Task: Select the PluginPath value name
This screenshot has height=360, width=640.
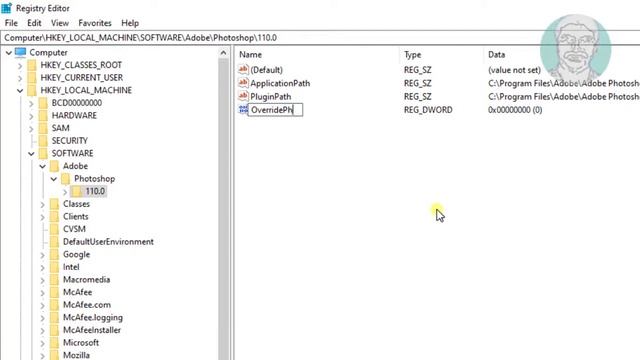Action: tap(271, 97)
